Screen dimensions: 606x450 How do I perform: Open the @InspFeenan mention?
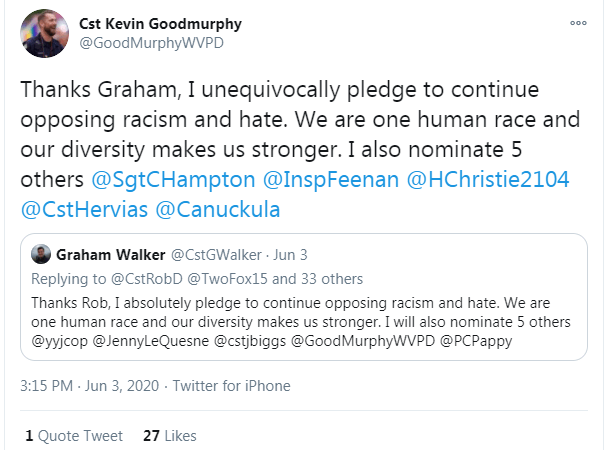point(331,180)
